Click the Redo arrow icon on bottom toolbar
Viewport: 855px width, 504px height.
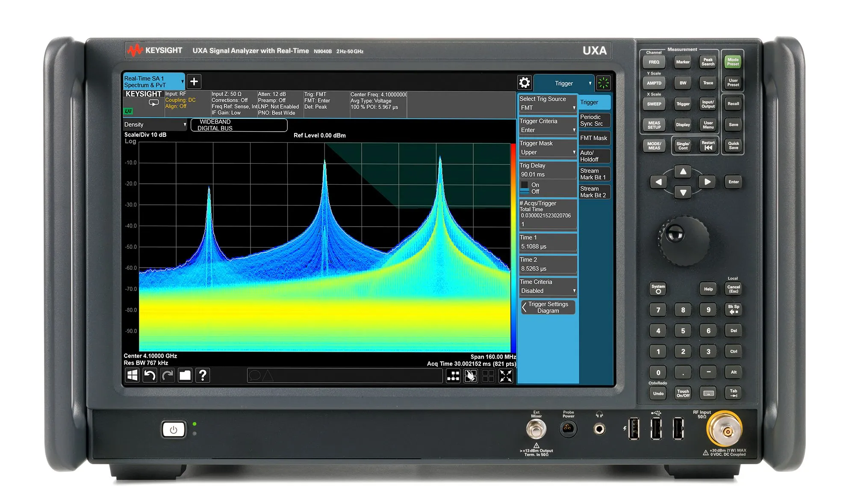(167, 375)
